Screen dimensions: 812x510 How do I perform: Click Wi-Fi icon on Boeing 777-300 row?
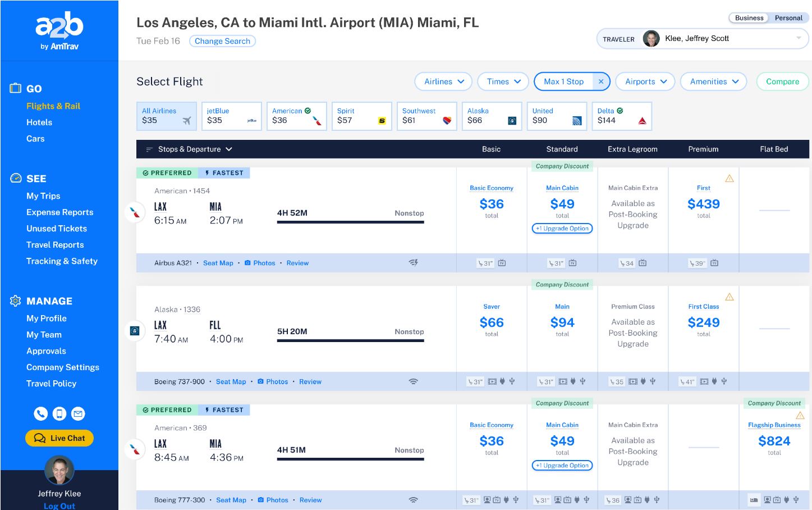pos(414,500)
